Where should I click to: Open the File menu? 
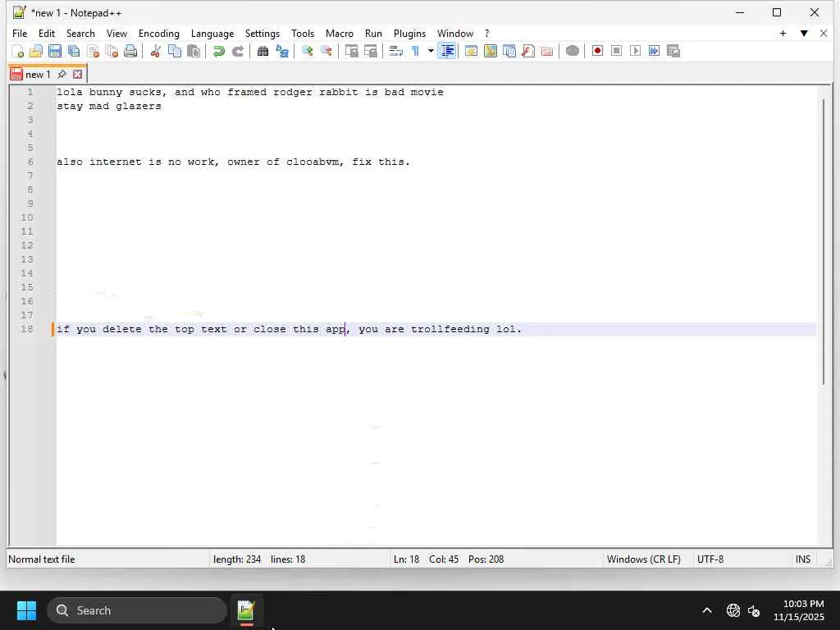pyautogui.click(x=20, y=33)
